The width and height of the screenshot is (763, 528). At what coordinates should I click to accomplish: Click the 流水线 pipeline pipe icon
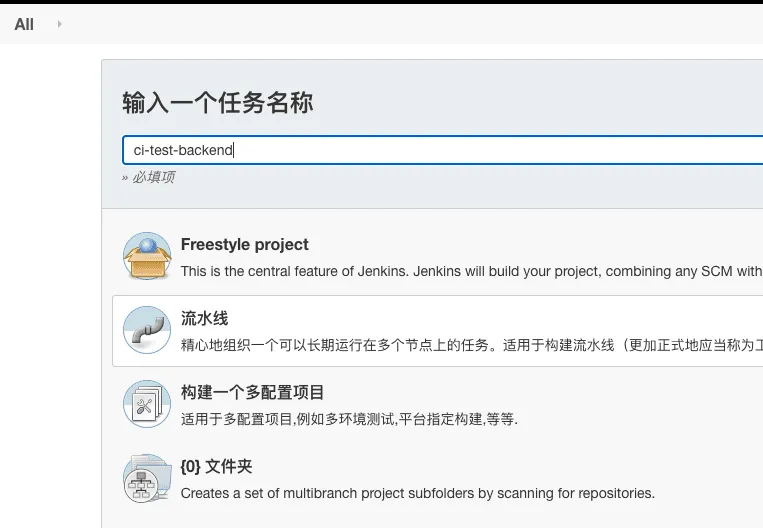(x=147, y=330)
